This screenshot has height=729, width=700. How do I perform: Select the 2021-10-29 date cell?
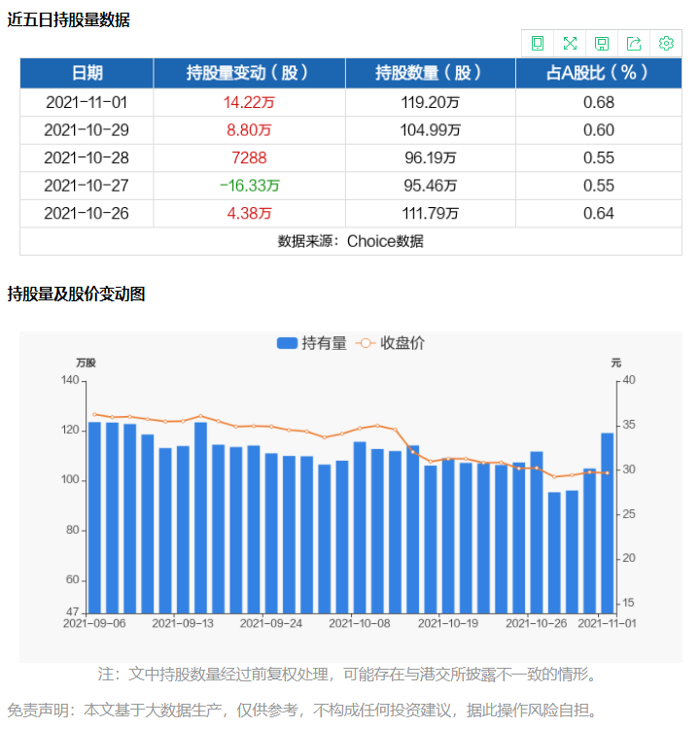[x=87, y=130]
